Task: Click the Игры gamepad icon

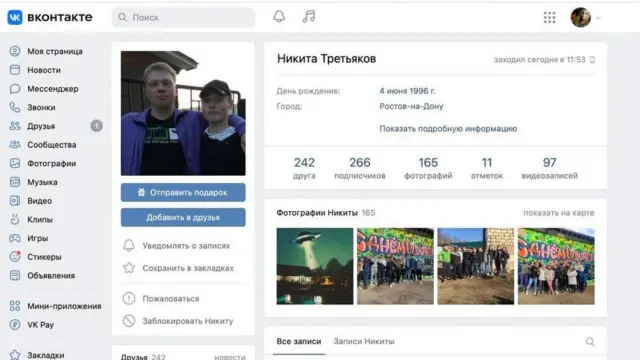Action: click(x=15, y=238)
